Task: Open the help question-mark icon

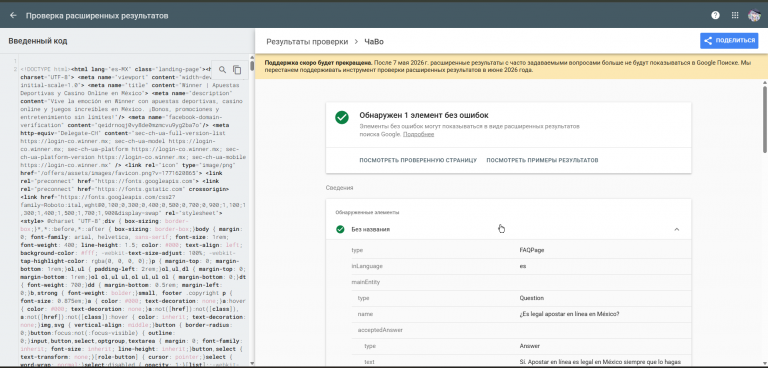Action: point(715,15)
